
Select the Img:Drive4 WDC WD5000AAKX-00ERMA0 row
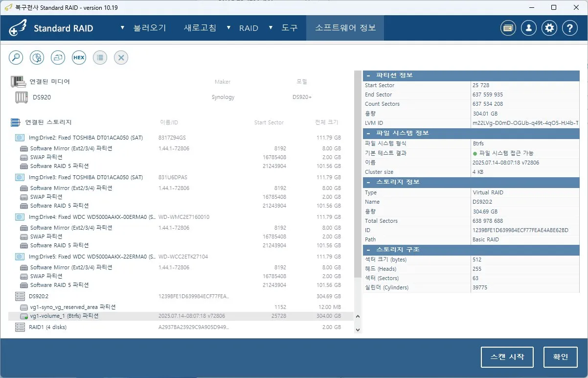(x=181, y=217)
